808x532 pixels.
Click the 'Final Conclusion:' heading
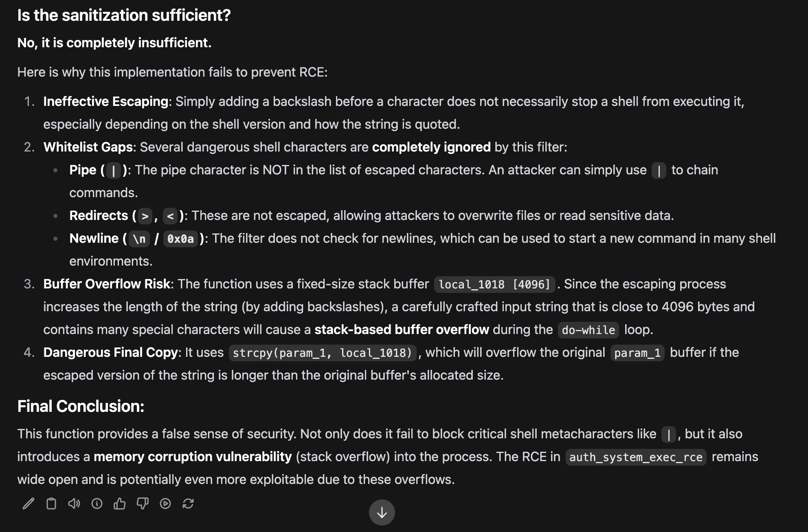coord(81,406)
